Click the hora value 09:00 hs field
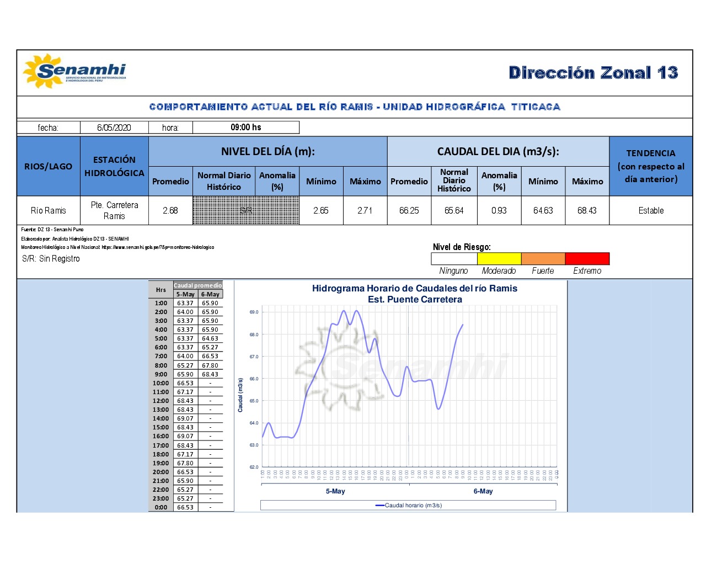 (246, 128)
